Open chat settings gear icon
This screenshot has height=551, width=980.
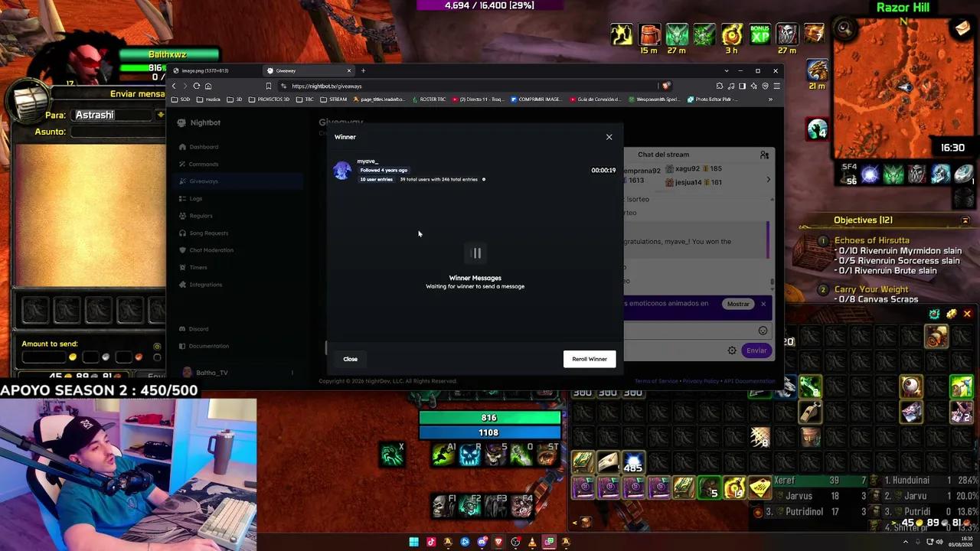(x=732, y=350)
